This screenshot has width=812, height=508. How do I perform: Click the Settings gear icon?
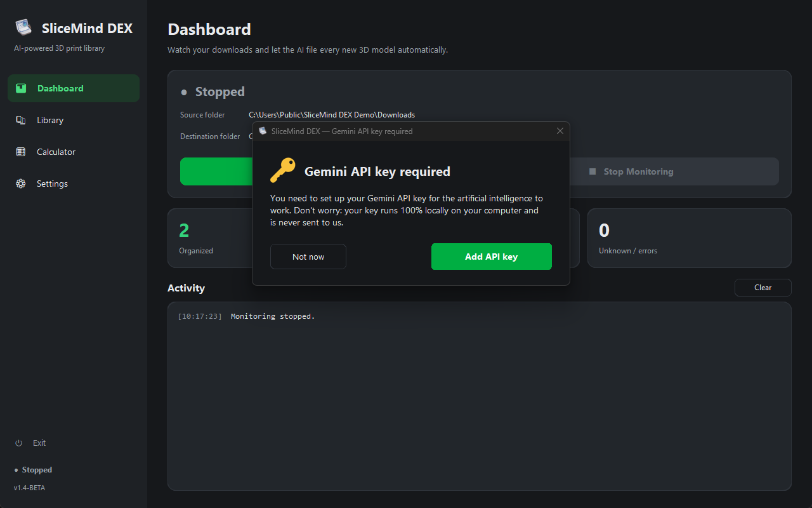tap(21, 184)
